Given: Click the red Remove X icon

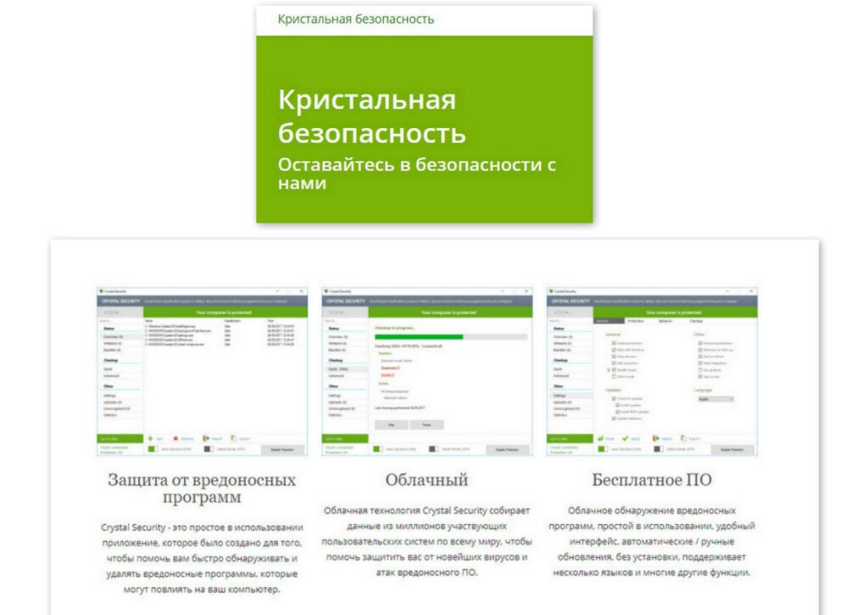Looking at the screenshot, I should click(x=175, y=439).
